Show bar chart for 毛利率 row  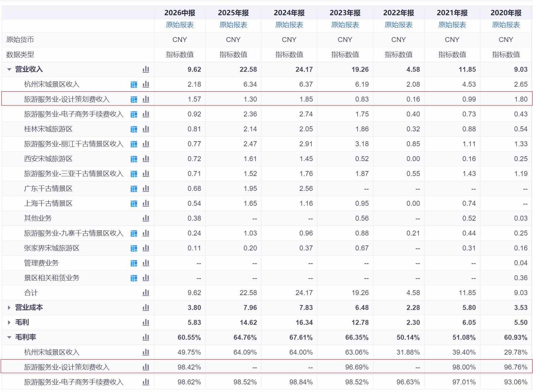146,337
